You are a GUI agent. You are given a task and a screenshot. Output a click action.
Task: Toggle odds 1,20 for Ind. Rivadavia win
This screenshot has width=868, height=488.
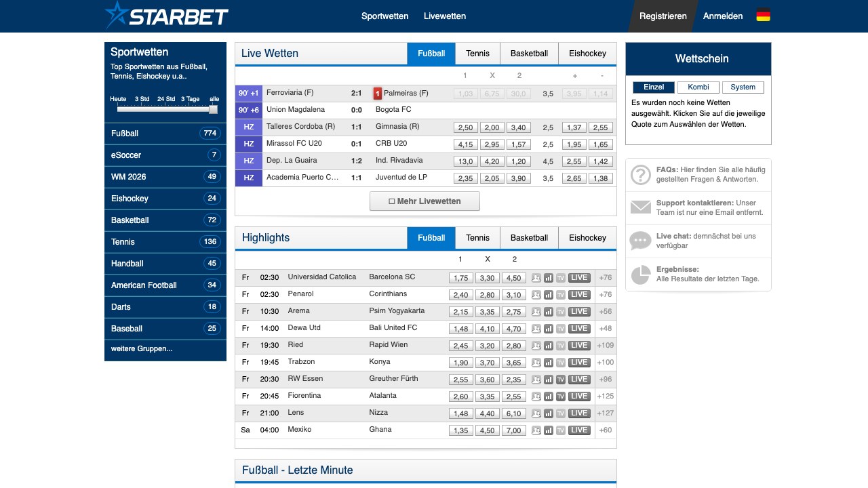click(519, 161)
